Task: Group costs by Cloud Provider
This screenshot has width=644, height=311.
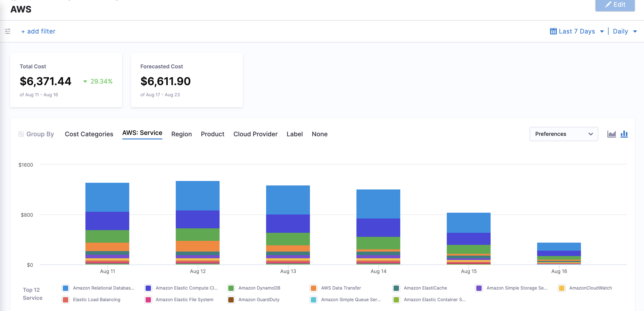Action: (255, 134)
